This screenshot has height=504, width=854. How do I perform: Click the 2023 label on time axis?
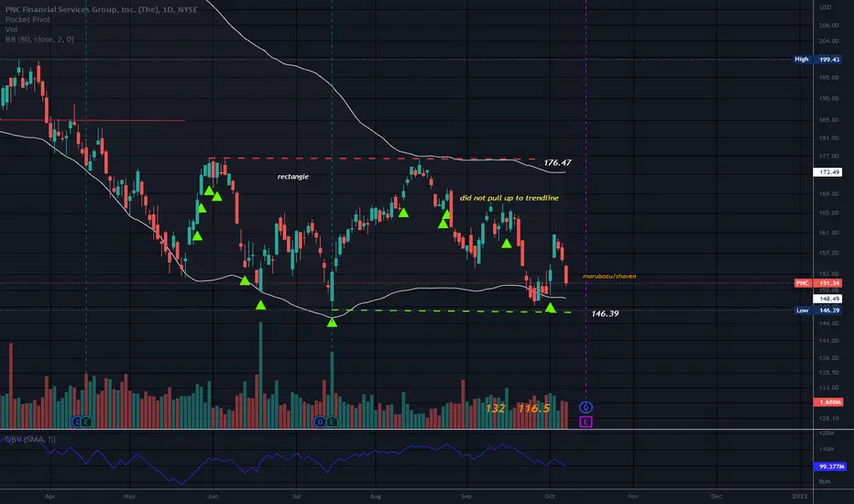click(x=800, y=497)
